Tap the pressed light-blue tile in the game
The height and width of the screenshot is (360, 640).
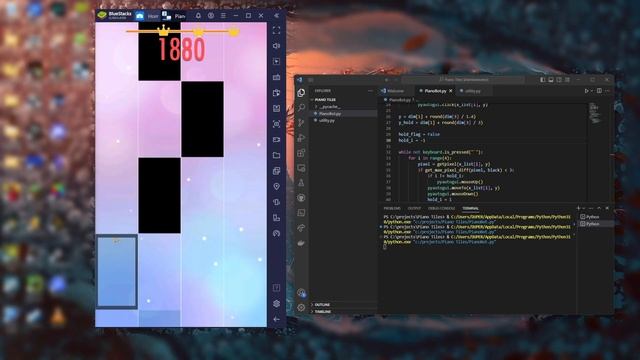[x=117, y=271]
